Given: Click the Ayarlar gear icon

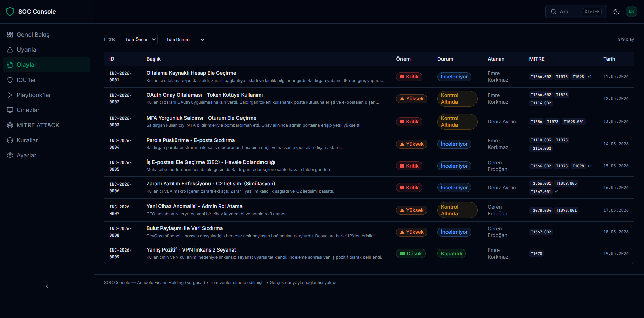Looking at the screenshot, I should [x=10, y=155].
